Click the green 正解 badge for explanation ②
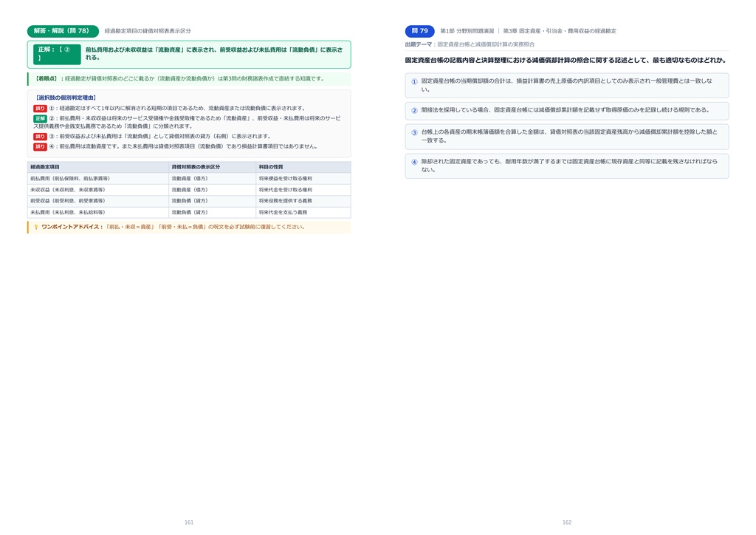Viewport: 756px width, 535px height. point(40,119)
